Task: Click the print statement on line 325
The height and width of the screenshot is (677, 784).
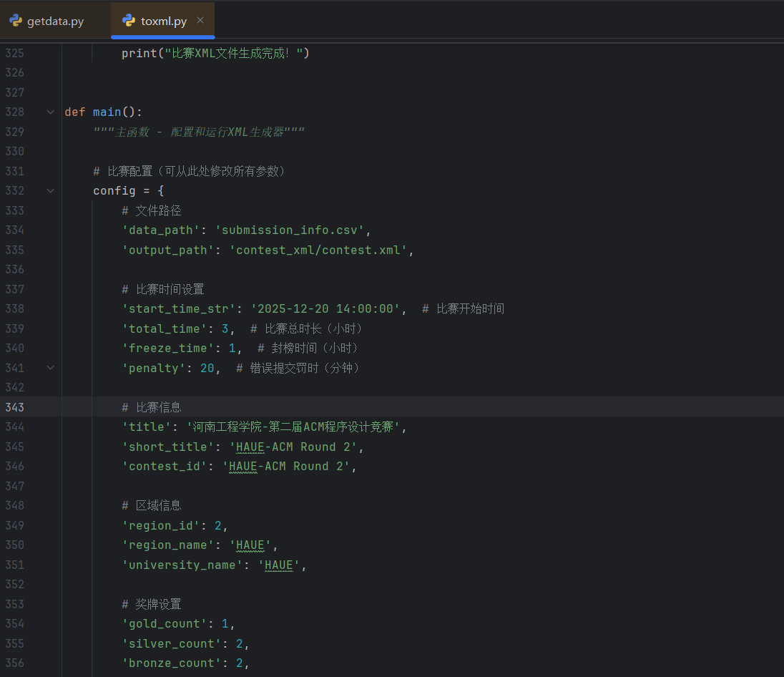Action: [215, 54]
